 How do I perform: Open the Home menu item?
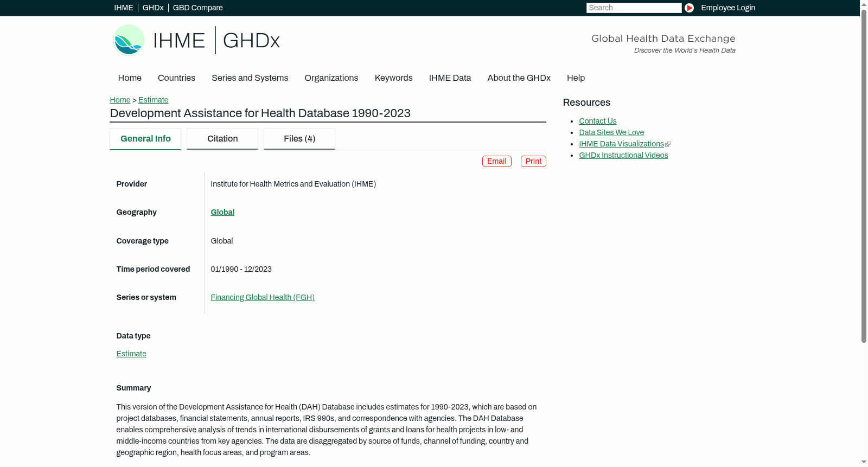[130, 78]
